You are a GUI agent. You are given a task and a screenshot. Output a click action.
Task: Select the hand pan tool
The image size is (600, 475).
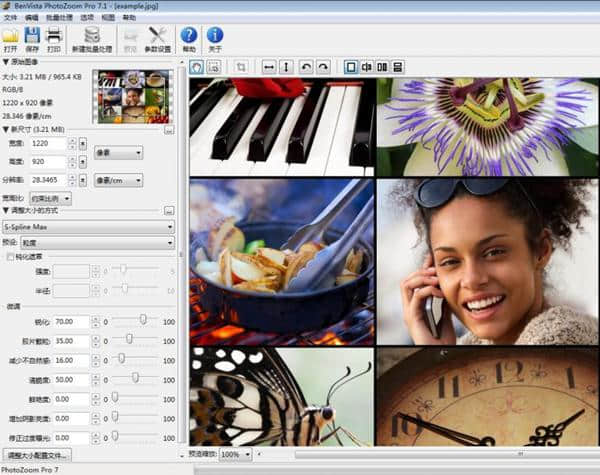pyautogui.click(x=197, y=67)
